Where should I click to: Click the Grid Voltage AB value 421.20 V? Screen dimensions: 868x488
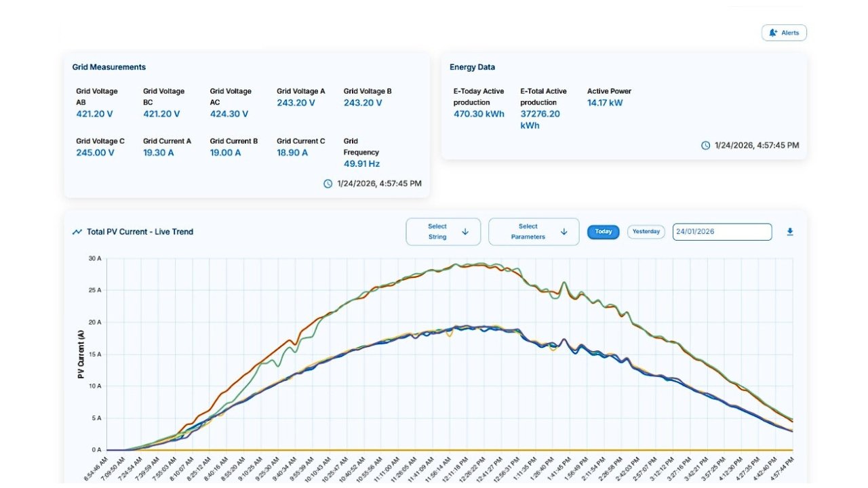pyautogui.click(x=94, y=114)
